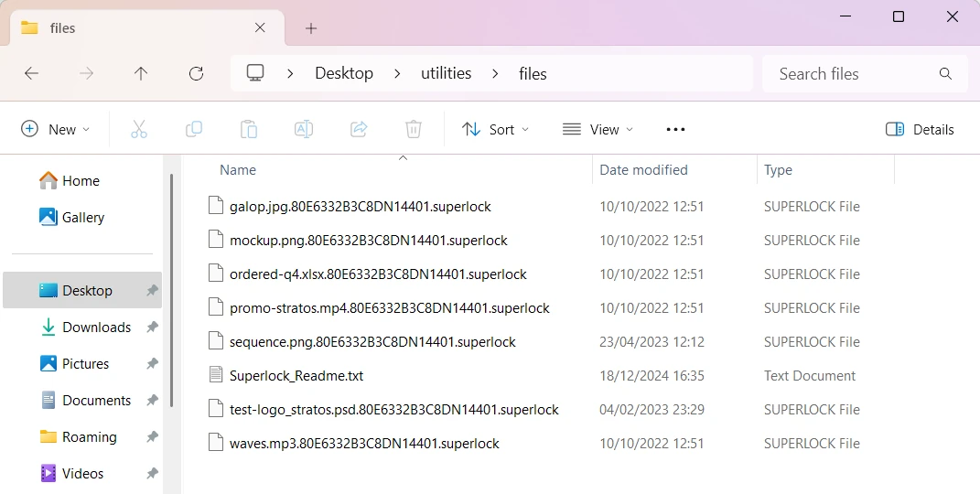Select promo-stratos.mp4 superlock file

coord(390,308)
